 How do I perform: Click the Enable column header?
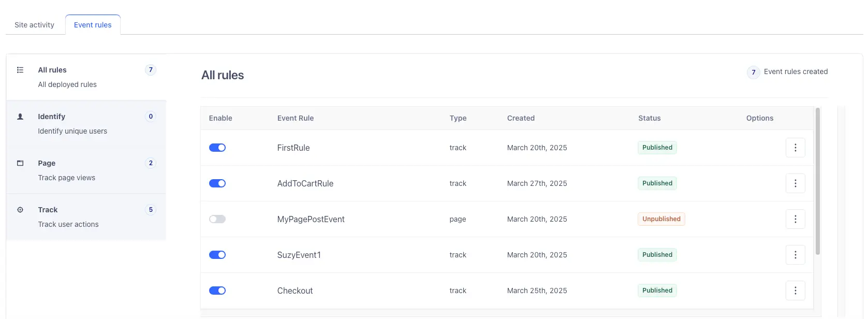220,118
